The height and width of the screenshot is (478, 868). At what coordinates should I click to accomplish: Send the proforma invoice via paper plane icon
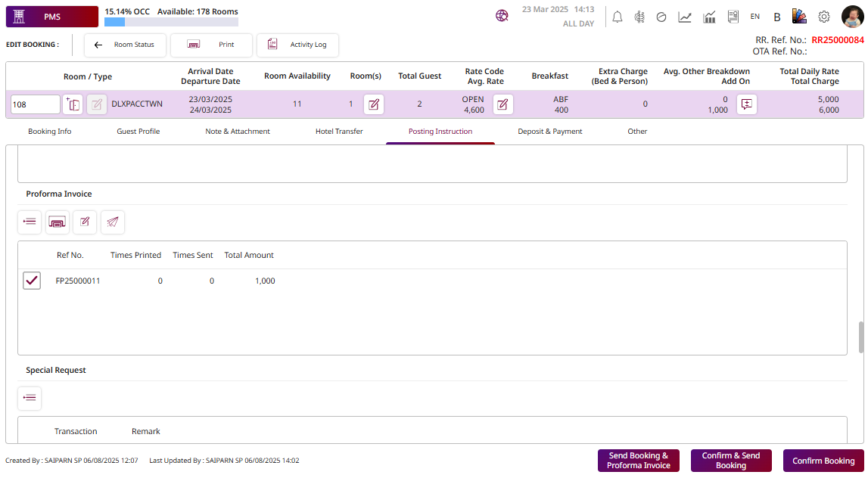point(113,222)
